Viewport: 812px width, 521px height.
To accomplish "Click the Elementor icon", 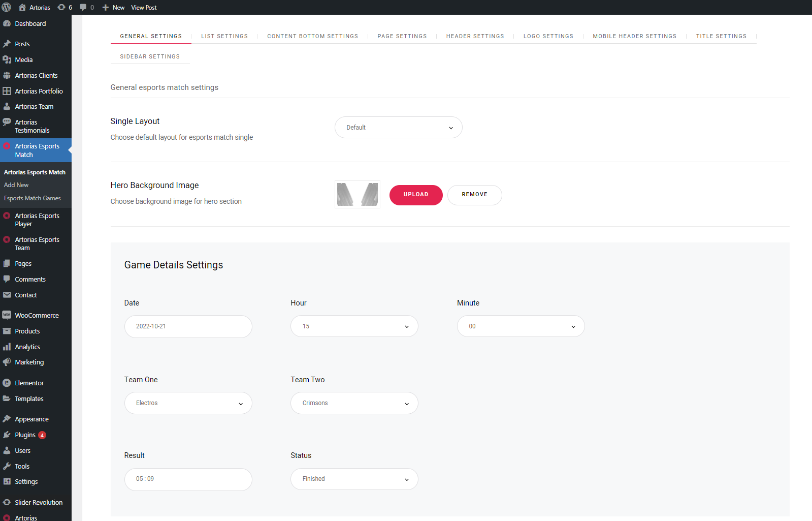I will [x=7, y=383].
